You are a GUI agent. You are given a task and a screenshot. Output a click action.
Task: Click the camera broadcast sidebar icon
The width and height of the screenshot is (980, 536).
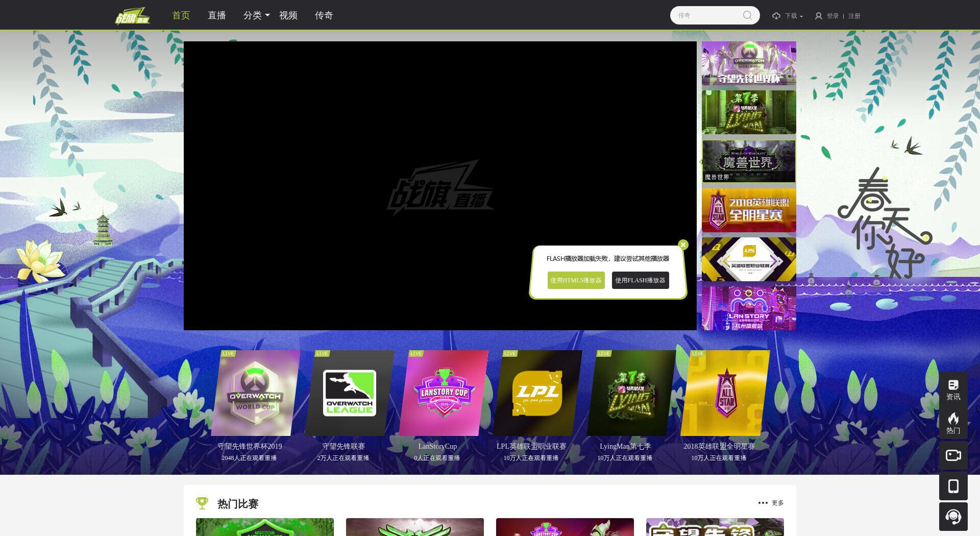(x=953, y=455)
